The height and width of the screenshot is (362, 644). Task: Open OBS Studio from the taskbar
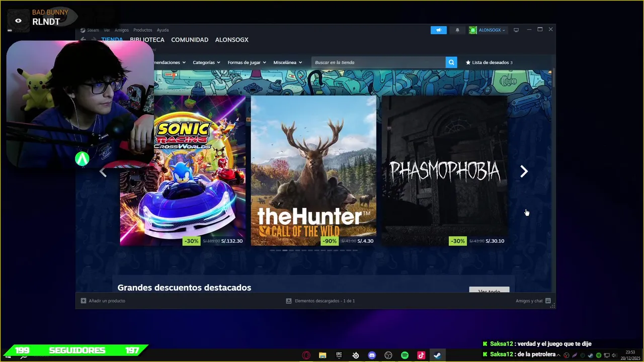tap(388, 355)
